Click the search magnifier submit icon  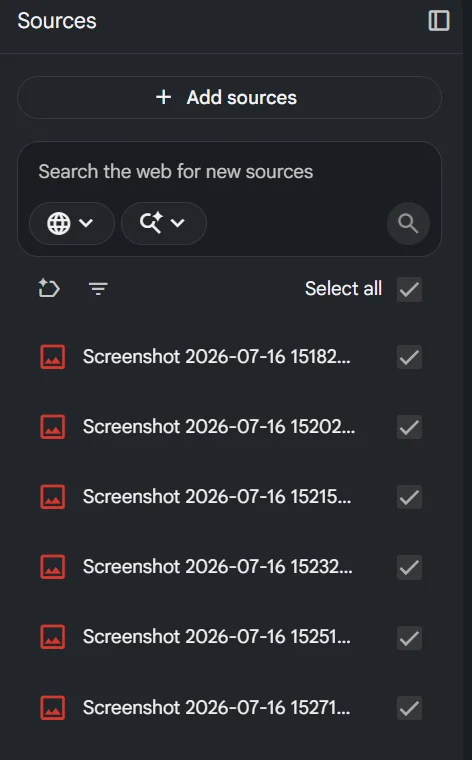pyautogui.click(x=408, y=223)
